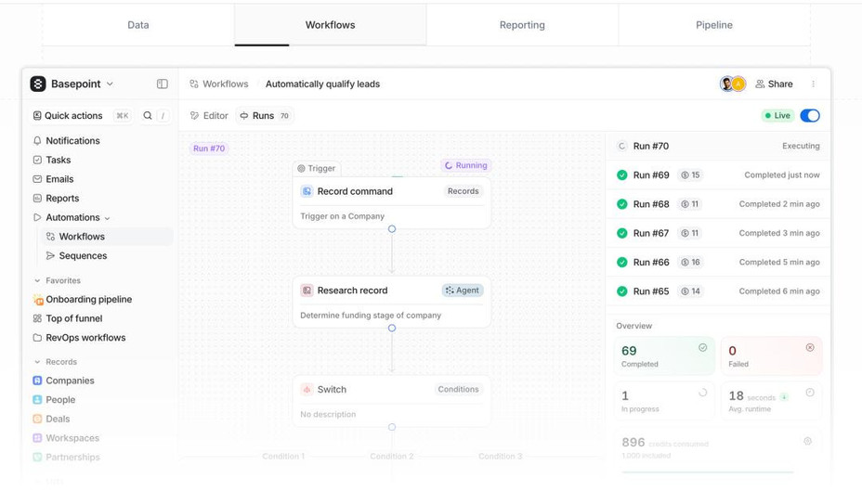Viewport: 862px width, 504px height.
Task: Click the Completed card check icon
Action: click(x=702, y=347)
